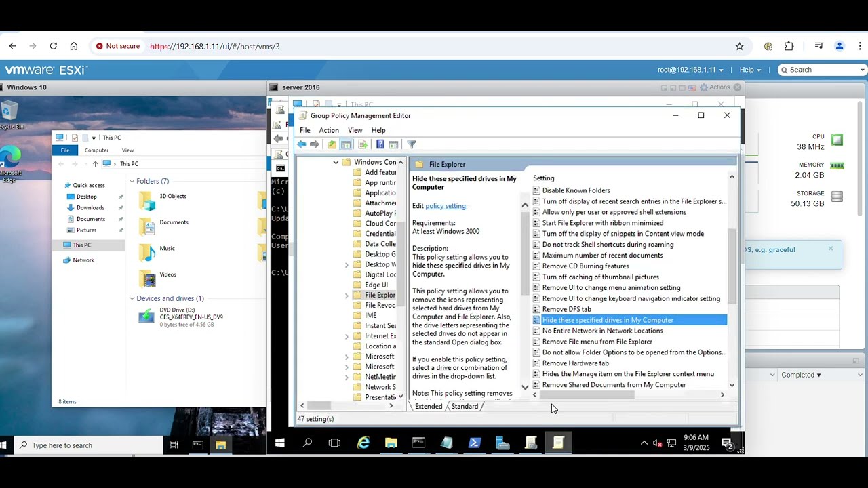Select Remove DFS tab policy setting
This screenshot has height=488, width=868.
566,309
